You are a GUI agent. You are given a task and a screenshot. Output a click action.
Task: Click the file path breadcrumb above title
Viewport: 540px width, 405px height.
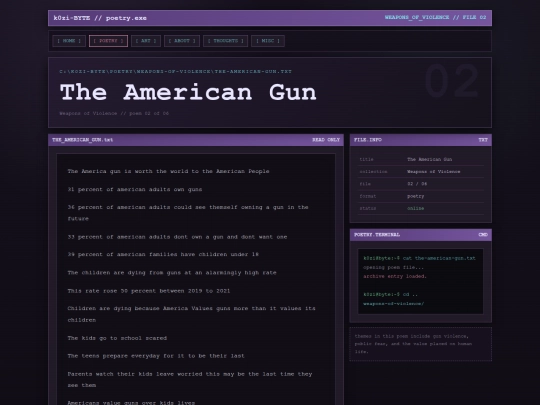(x=176, y=72)
